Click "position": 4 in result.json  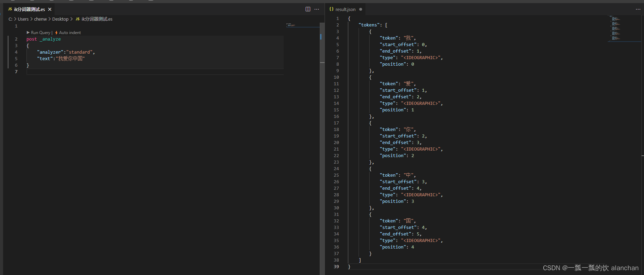tap(397, 247)
